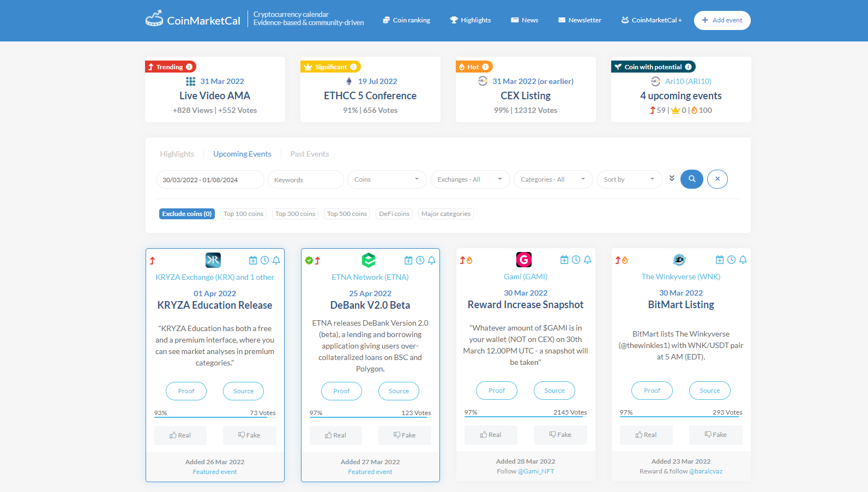
Task: Switch to Highlights tab
Action: (x=177, y=154)
